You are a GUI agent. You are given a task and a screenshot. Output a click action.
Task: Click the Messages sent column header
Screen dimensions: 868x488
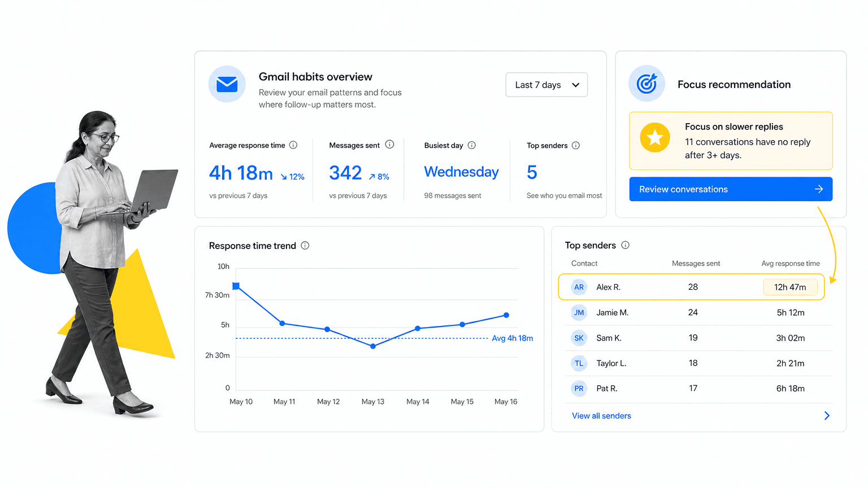[696, 263]
